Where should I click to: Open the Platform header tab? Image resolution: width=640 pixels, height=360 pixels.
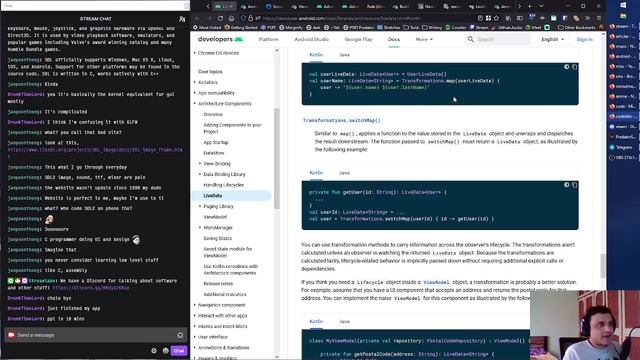[268, 39]
